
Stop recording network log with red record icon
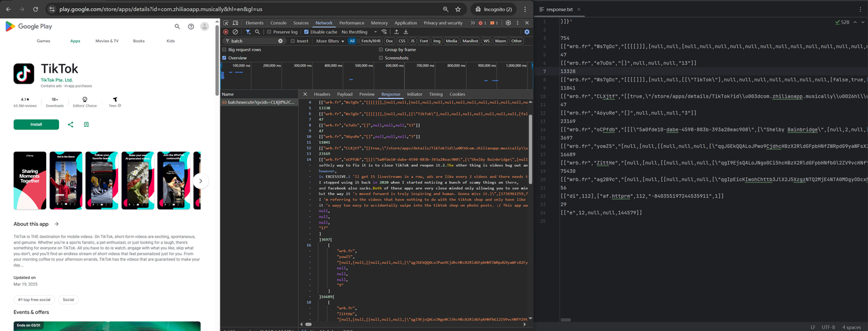tap(226, 32)
